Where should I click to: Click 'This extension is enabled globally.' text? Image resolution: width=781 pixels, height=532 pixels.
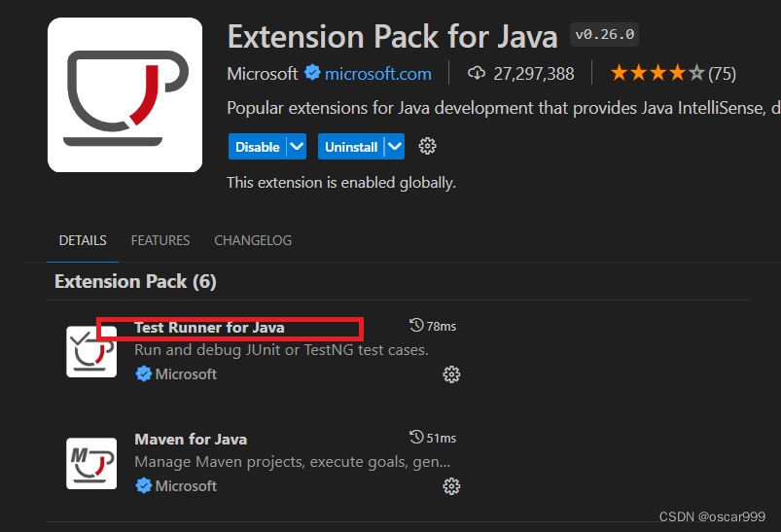[341, 183]
